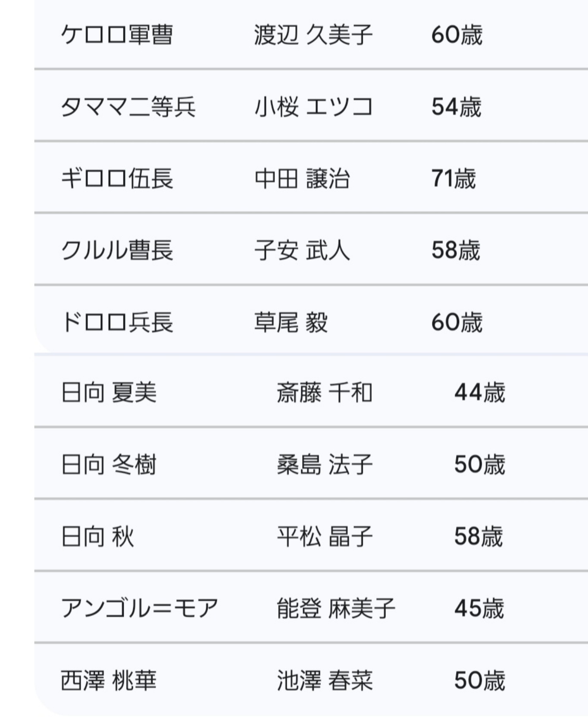Open 平松 晶子 voice actor entry

tap(325, 537)
